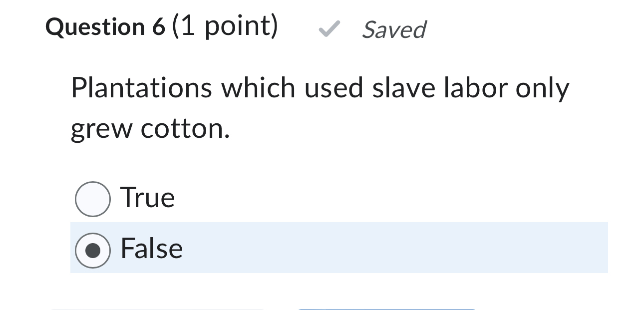The height and width of the screenshot is (310, 644).
Task: Click the False label text
Action: (x=151, y=248)
